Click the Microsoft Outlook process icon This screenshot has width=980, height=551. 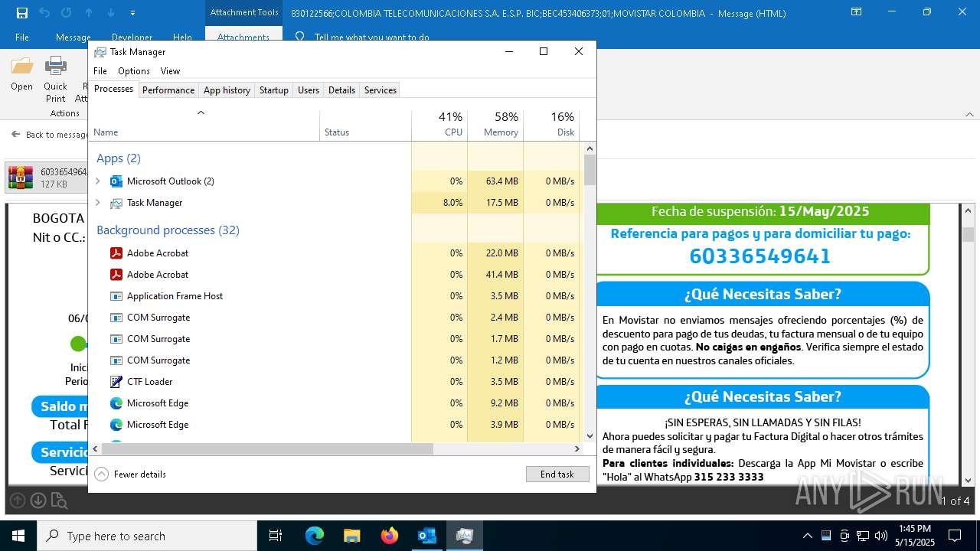point(116,181)
